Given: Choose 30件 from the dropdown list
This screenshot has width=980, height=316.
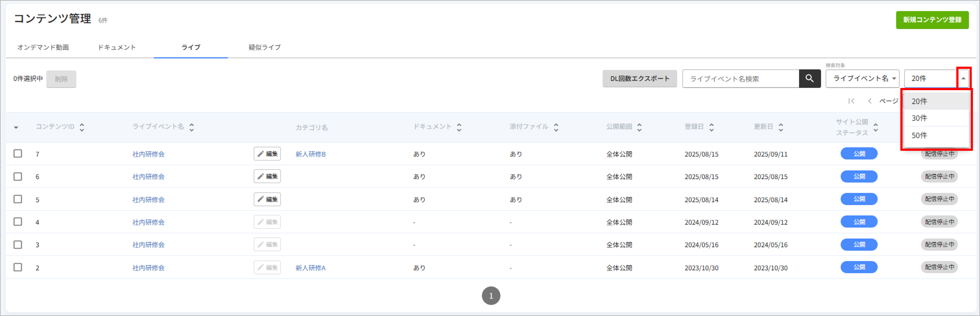Looking at the screenshot, I should point(936,118).
